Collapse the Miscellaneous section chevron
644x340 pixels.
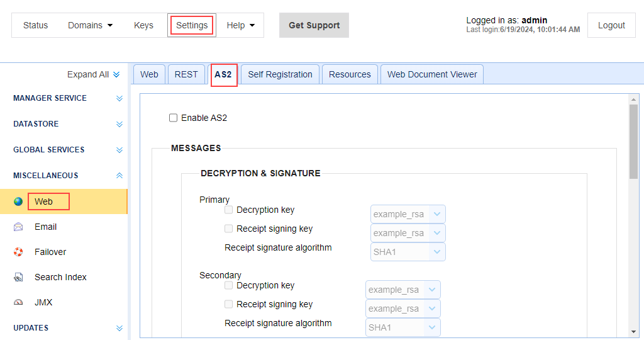tap(119, 176)
